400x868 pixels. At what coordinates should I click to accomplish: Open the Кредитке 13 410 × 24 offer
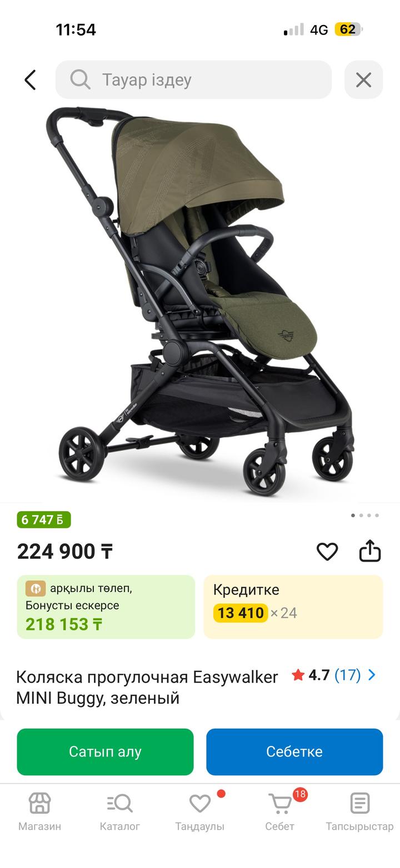pos(293,607)
